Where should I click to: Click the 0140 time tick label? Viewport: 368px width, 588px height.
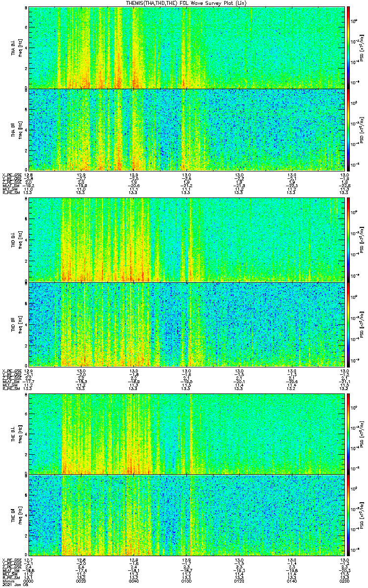pyautogui.click(x=292, y=580)
